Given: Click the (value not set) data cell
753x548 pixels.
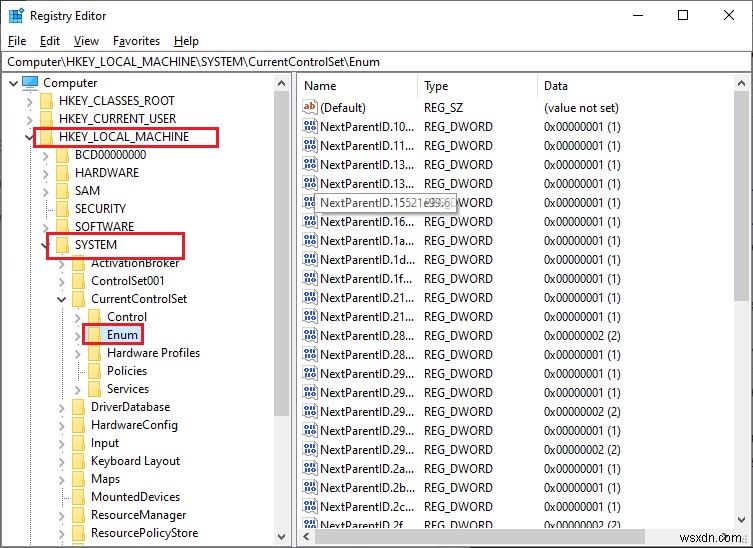Looking at the screenshot, I should click(x=581, y=108).
